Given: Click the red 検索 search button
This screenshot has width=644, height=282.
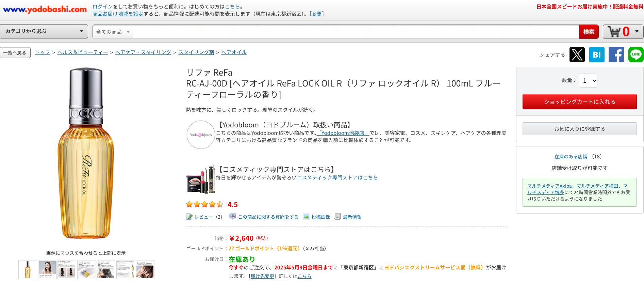Looking at the screenshot, I should pyautogui.click(x=589, y=32).
